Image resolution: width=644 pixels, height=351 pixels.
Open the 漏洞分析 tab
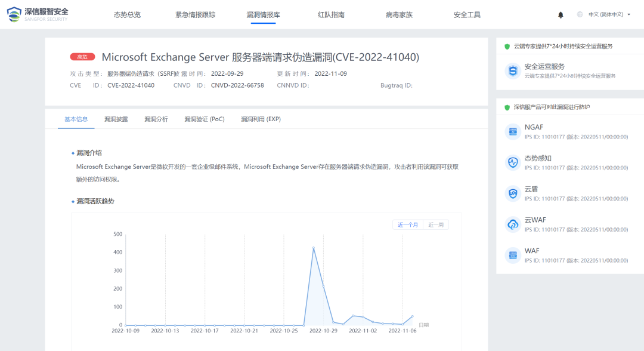tap(156, 119)
